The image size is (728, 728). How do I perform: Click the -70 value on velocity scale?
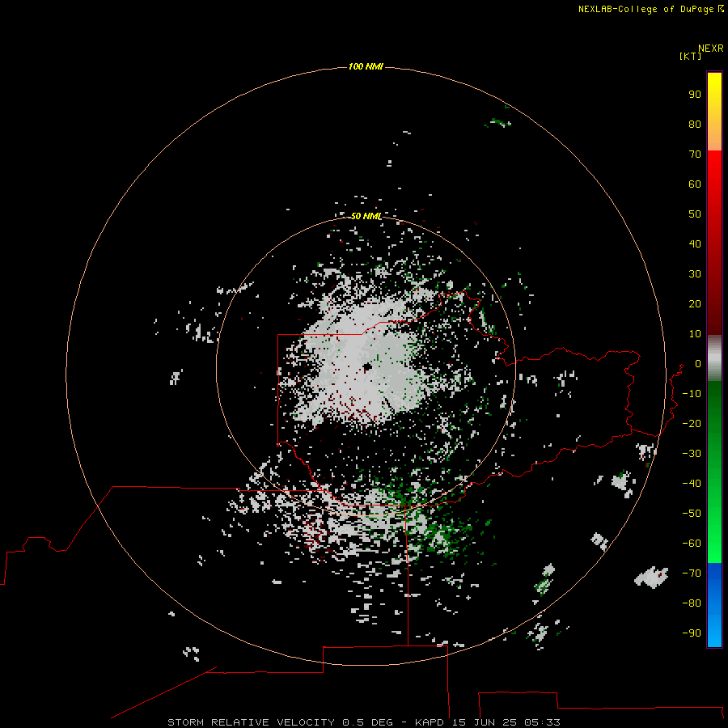pos(692,574)
